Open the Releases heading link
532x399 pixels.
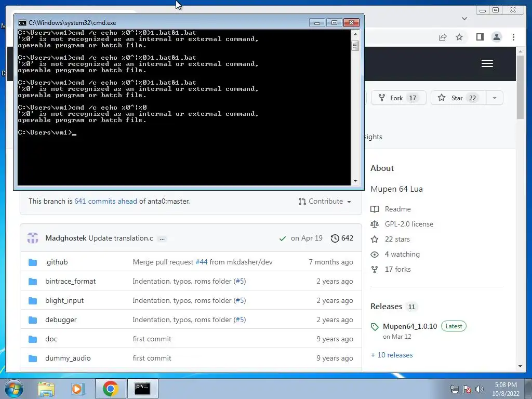(386, 307)
